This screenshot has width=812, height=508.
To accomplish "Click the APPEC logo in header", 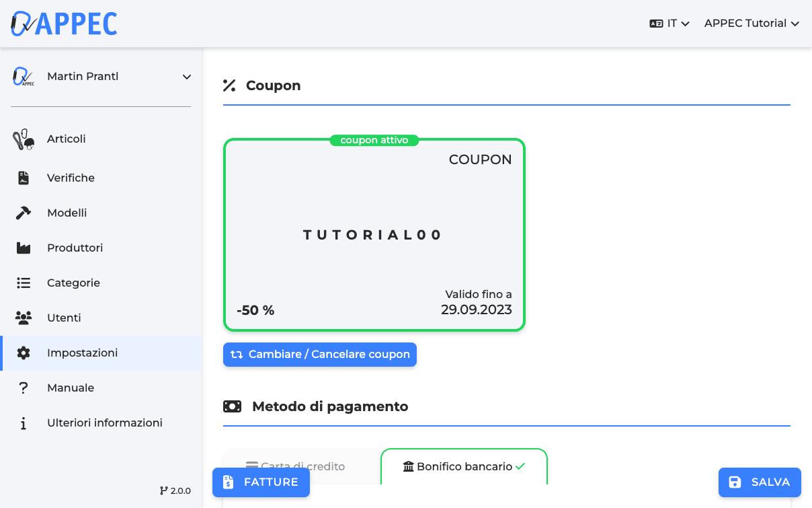I will 65,23.
